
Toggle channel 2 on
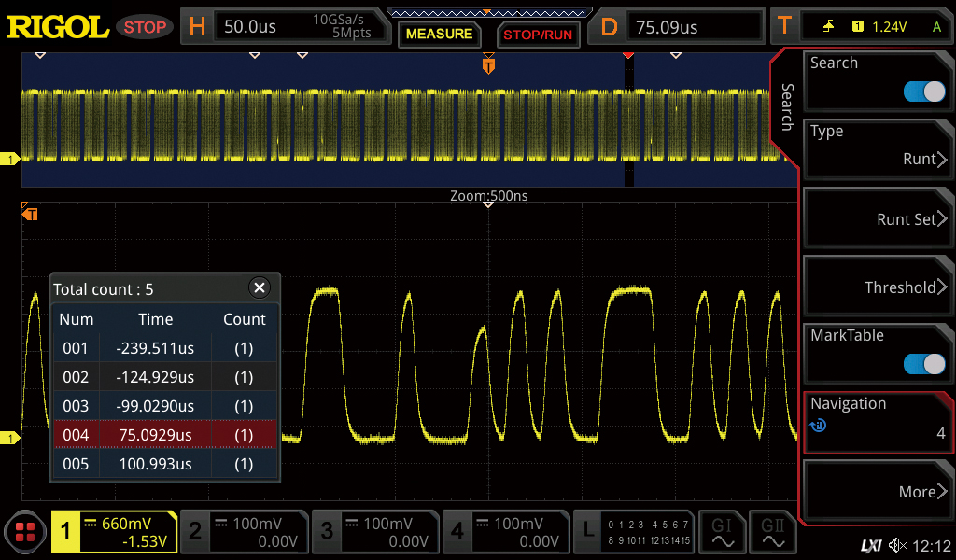coord(244,532)
